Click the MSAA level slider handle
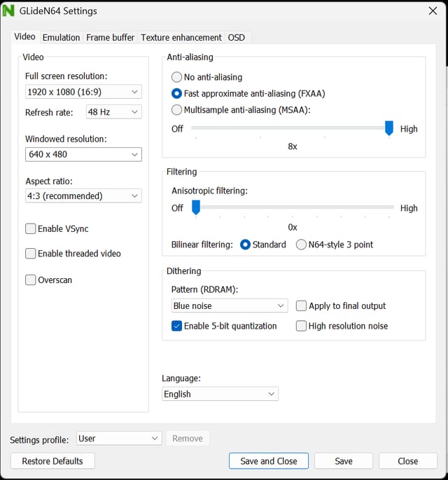 click(x=389, y=128)
